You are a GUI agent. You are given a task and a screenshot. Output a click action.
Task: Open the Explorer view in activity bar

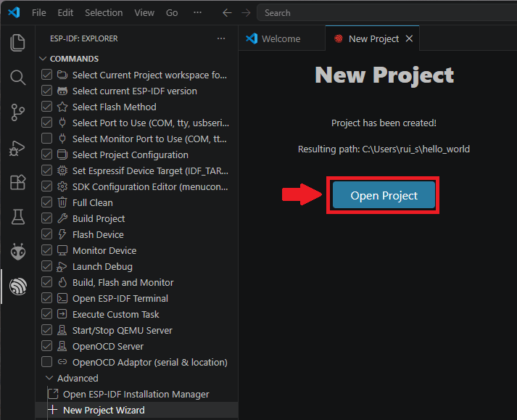17,43
